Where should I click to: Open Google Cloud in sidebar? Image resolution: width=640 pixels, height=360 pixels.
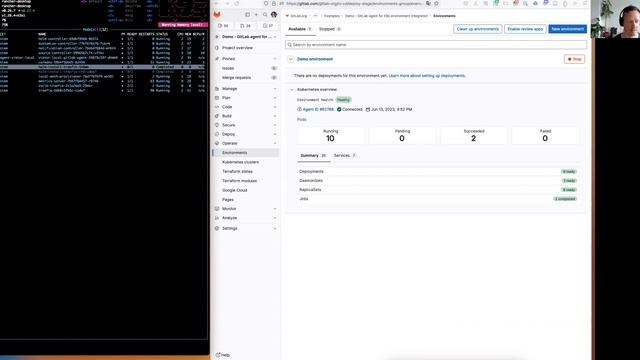(235, 190)
